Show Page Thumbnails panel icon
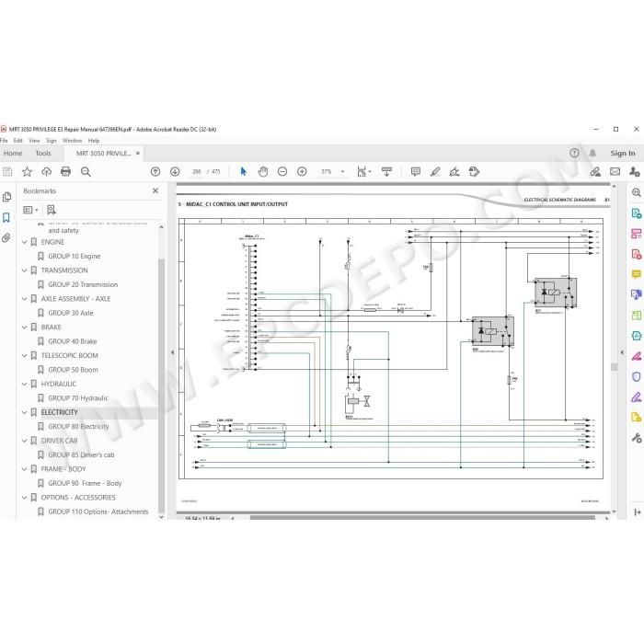The image size is (644, 644). point(6,197)
